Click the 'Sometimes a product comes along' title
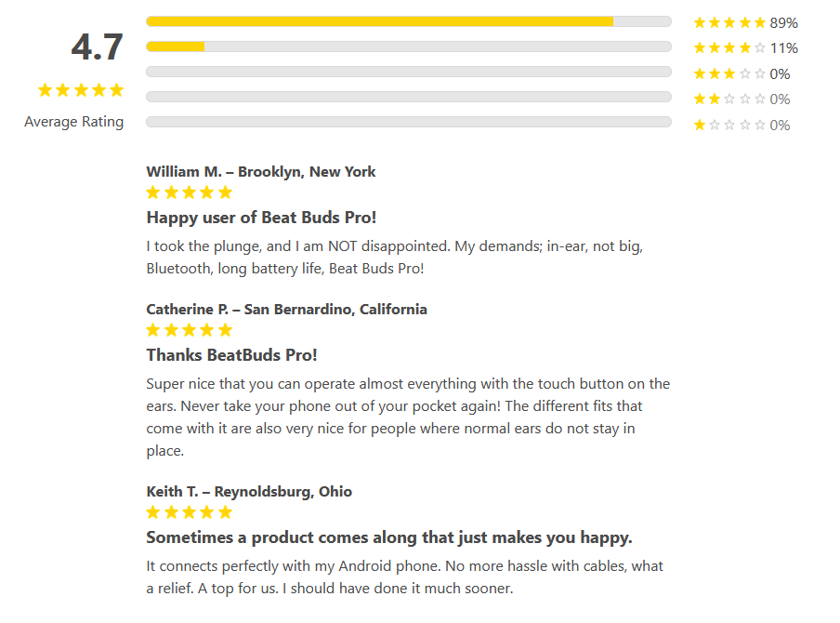Image resolution: width=840 pixels, height=623 pixels. (x=389, y=537)
